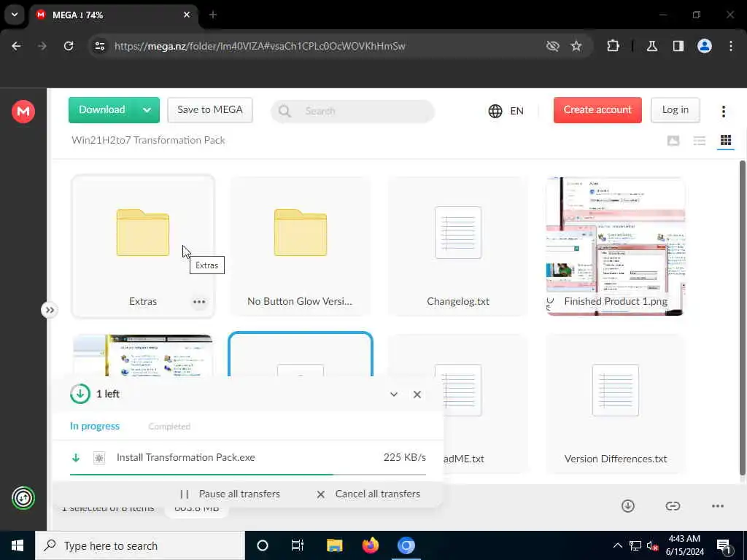Open the browser profile avatar
This screenshot has width=747, height=560.
[x=705, y=46]
